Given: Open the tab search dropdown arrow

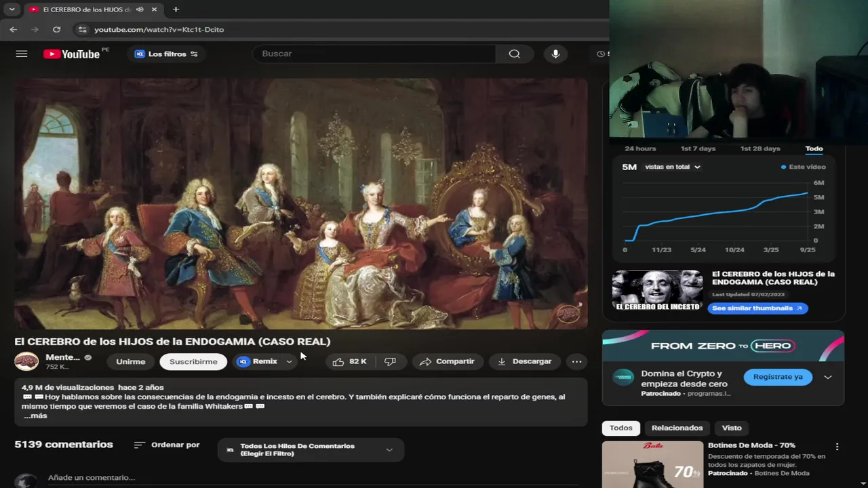Looking at the screenshot, I should click(x=12, y=9).
